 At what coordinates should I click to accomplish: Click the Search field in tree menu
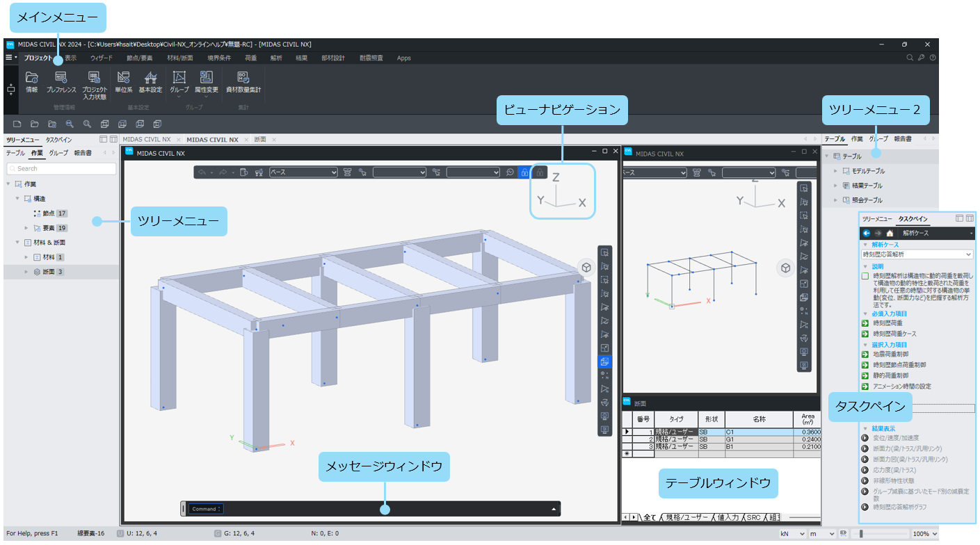tap(61, 168)
